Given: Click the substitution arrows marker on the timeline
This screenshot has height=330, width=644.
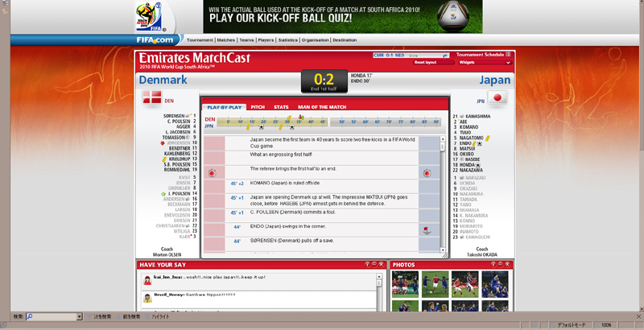Looking at the screenshot, I should [300, 118].
